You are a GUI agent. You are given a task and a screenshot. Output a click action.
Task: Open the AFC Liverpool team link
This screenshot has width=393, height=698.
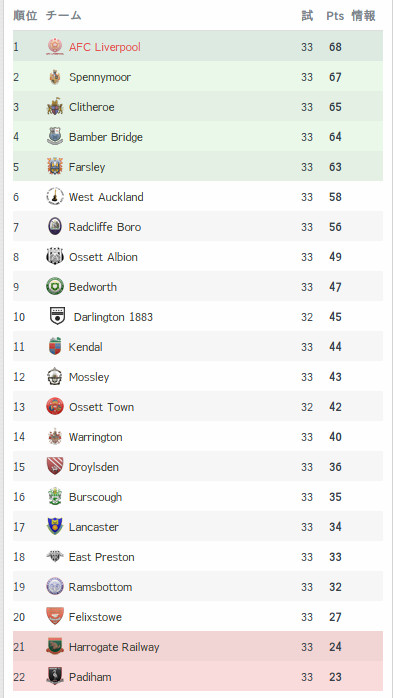(x=105, y=47)
